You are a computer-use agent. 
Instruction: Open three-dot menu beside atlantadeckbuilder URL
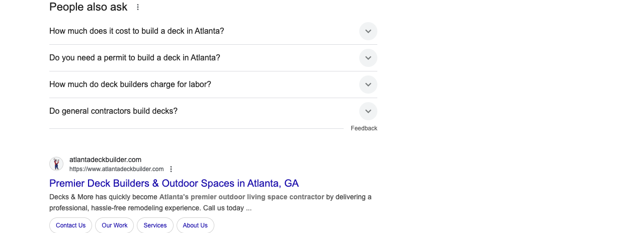click(171, 169)
